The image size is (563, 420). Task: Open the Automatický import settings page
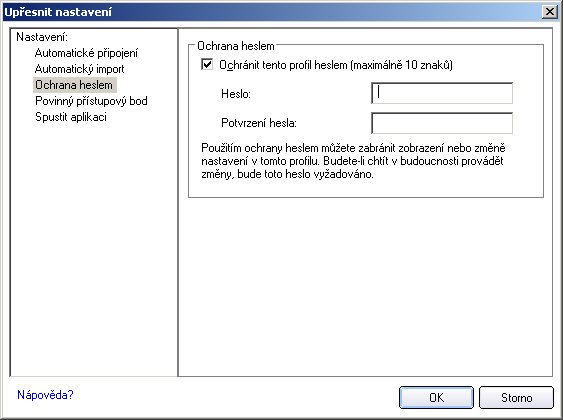[79, 69]
